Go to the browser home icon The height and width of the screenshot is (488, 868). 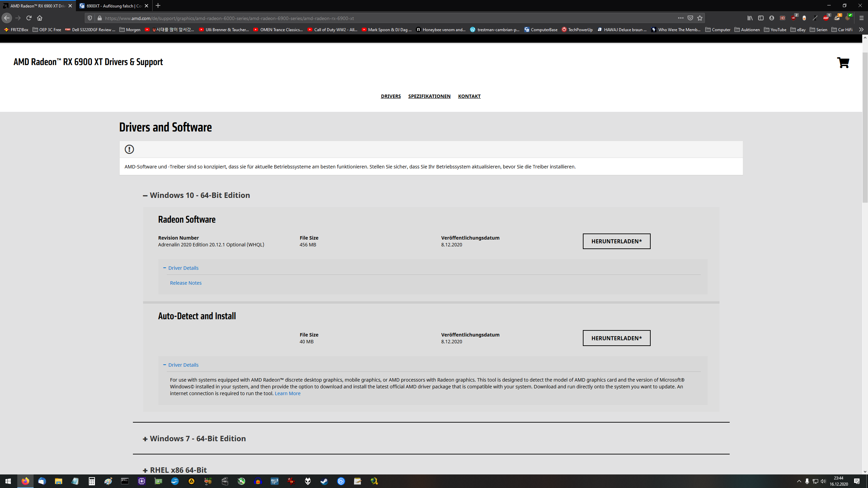[x=40, y=18]
